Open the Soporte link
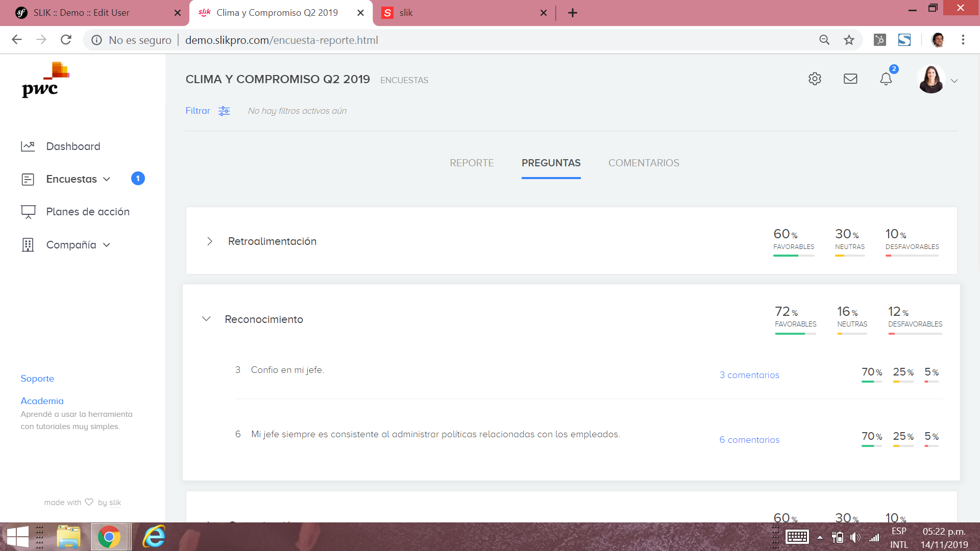 pos(37,379)
